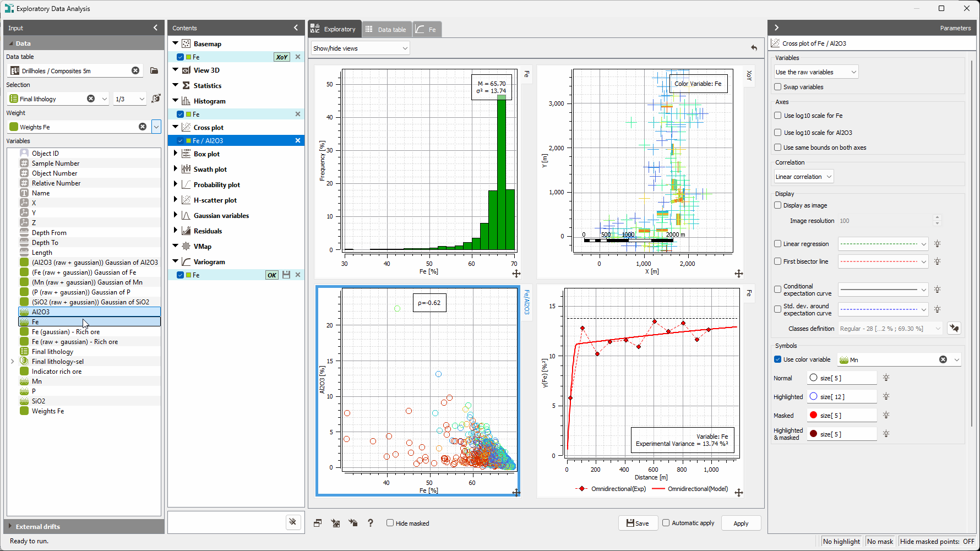Viewport: 980px width, 551px height.
Task: Click the Highlighted & masked dark red swatch
Action: (813, 434)
